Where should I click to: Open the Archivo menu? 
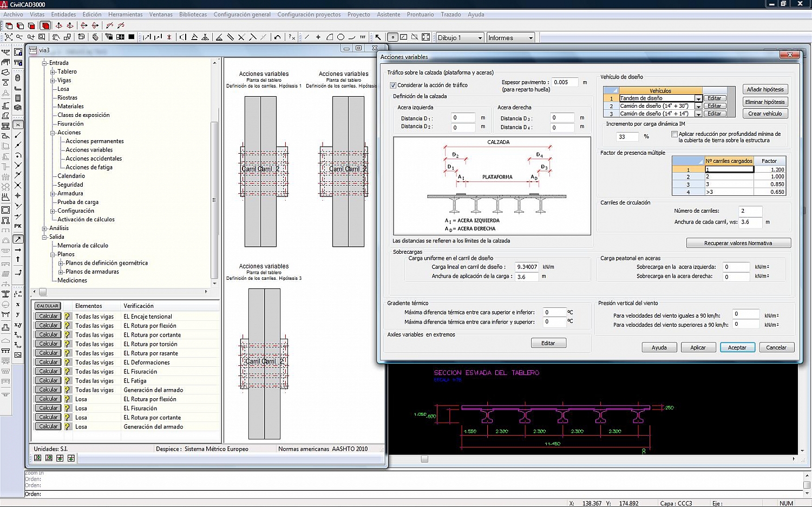[x=13, y=15]
